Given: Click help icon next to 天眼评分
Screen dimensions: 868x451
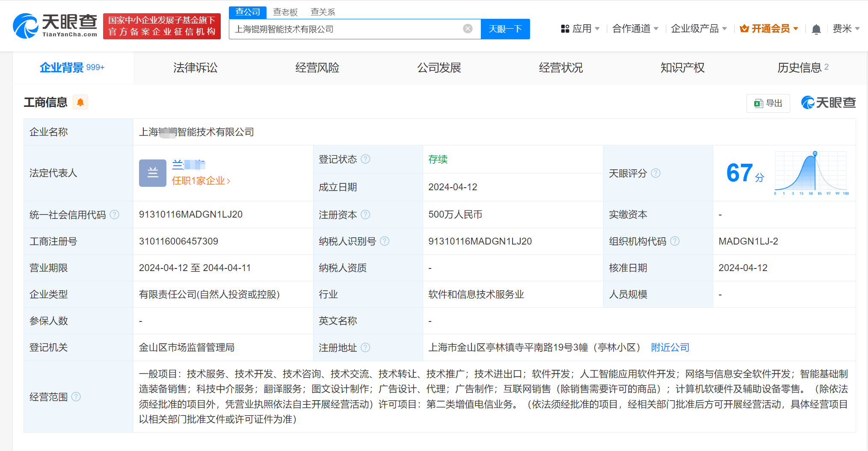Looking at the screenshot, I should (656, 173).
